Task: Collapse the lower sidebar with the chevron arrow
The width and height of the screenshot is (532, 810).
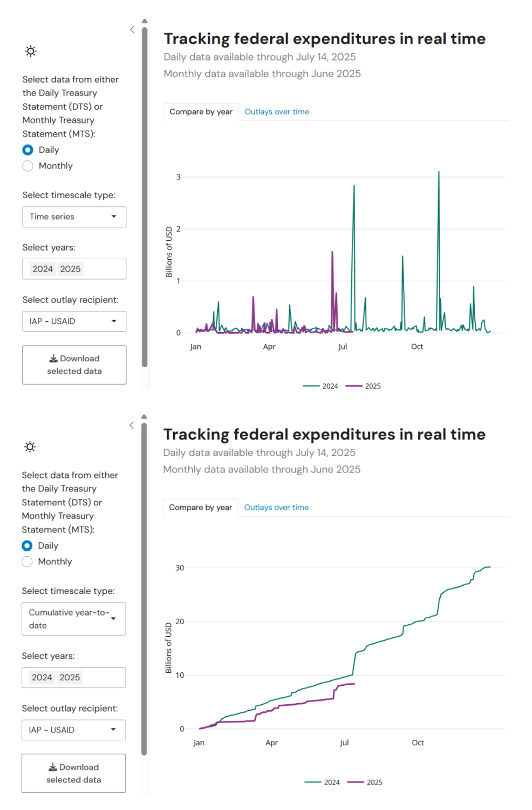Action: tap(132, 426)
